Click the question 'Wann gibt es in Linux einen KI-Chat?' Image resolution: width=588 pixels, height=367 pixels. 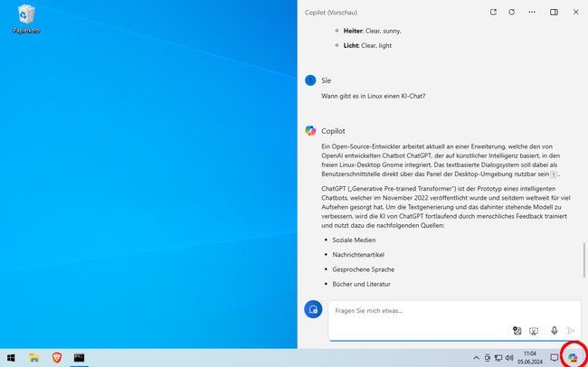click(x=373, y=96)
